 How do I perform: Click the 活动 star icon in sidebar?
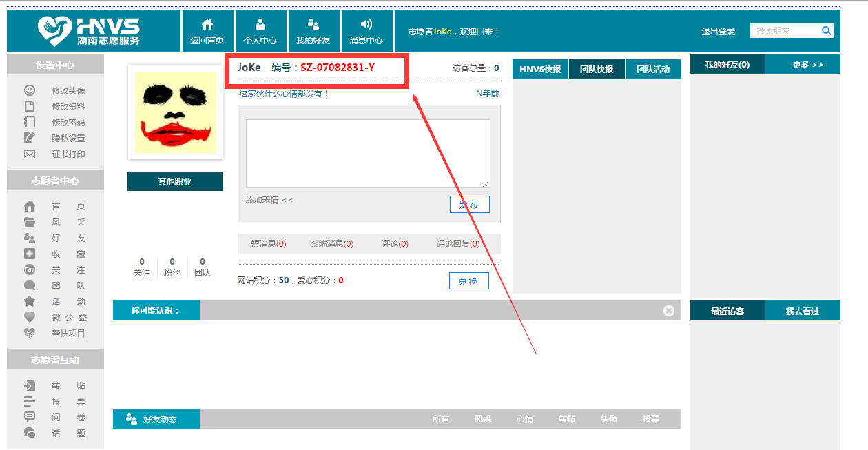coord(30,301)
